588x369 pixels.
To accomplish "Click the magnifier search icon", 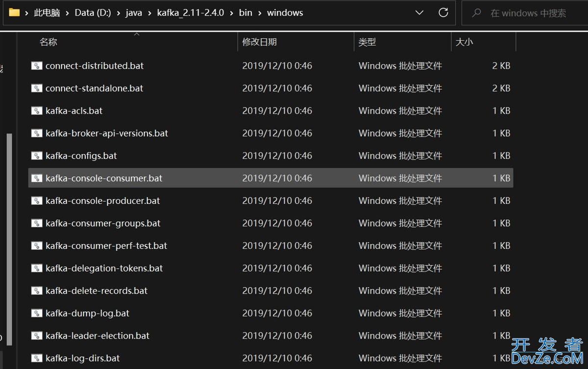I will point(476,13).
